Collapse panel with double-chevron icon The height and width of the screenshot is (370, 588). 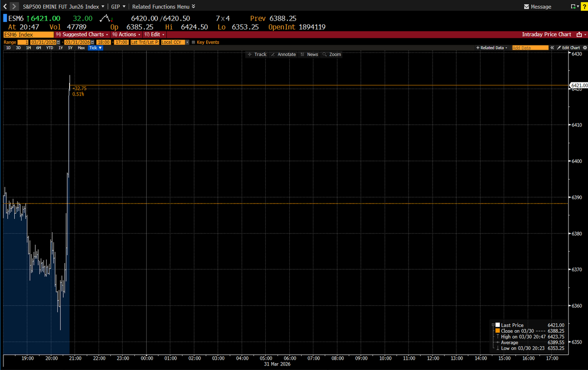coord(552,48)
